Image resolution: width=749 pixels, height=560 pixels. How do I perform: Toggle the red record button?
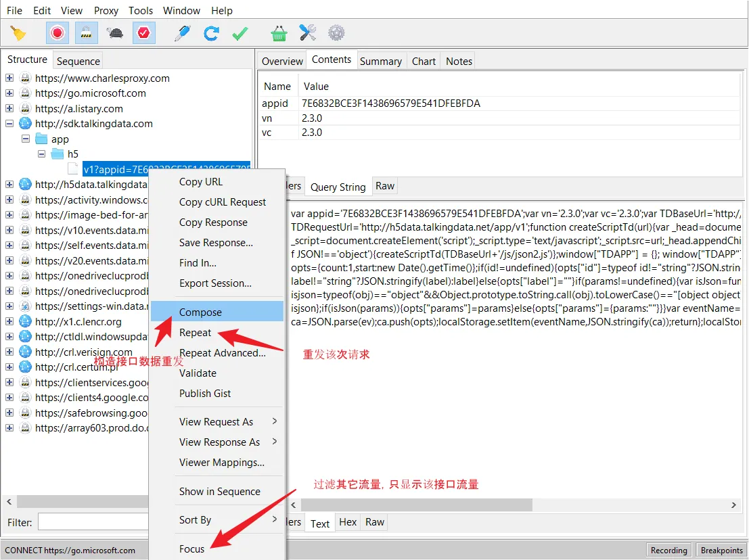click(x=58, y=33)
